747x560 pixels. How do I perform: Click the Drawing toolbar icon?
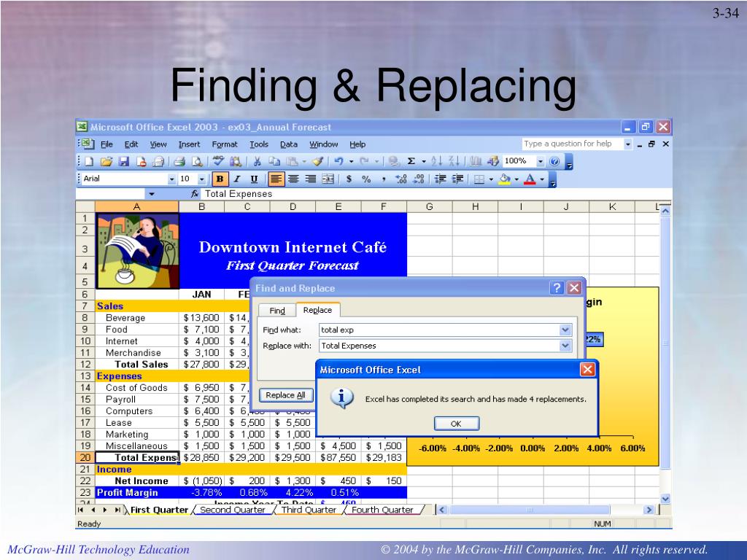pos(492,162)
